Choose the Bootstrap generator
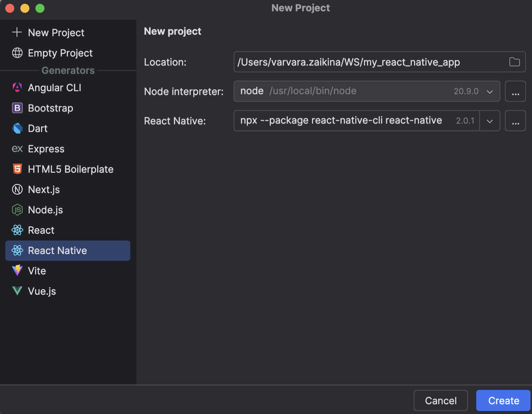Image resolution: width=532 pixels, height=414 pixels. (50, 108)
